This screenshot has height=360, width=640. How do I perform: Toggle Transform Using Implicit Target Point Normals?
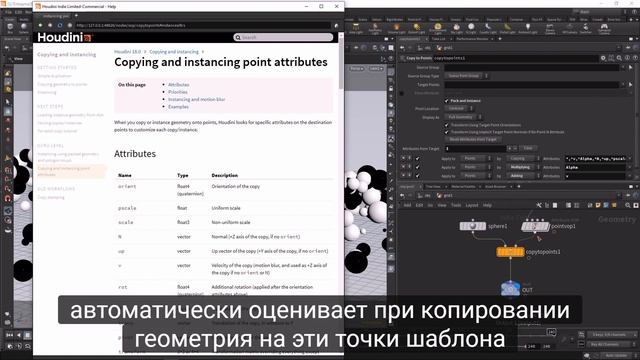pos(447,132)
